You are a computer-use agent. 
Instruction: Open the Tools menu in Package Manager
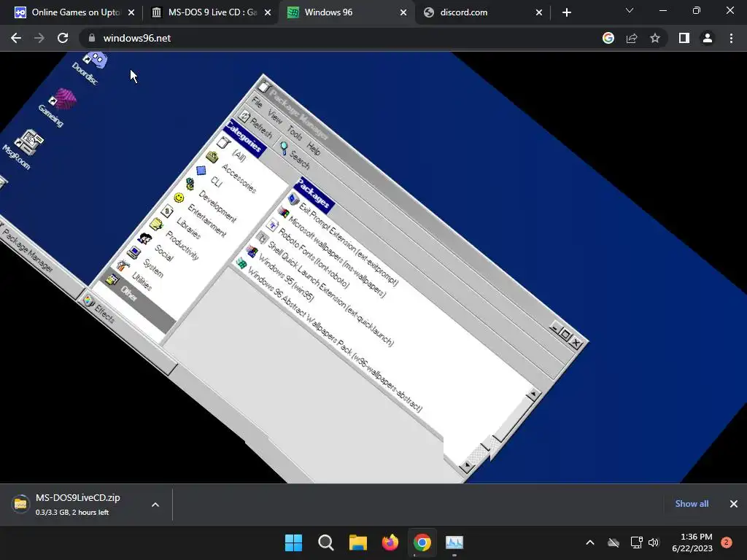click(x=295, y=133)
